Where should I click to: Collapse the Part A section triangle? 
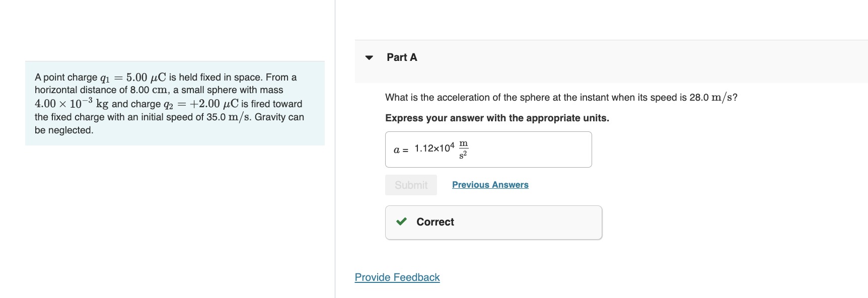(369, 57)
